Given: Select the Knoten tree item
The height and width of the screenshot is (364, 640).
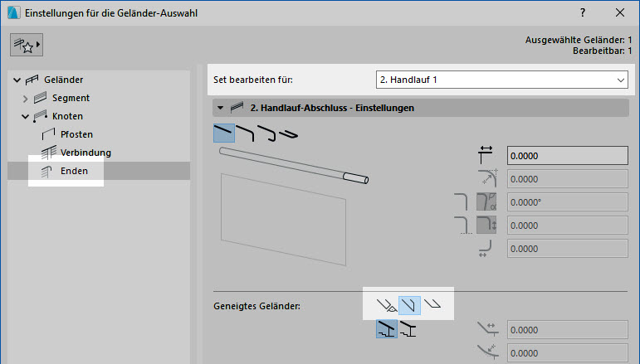Looking at the screenshot, I should (67, 117).
